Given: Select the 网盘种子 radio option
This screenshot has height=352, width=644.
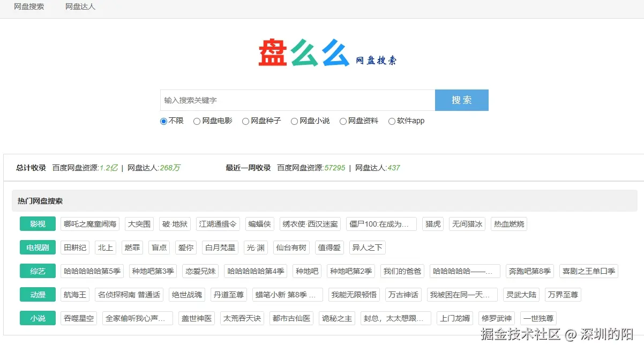Looking at the screenshot, I should point(245,121).
